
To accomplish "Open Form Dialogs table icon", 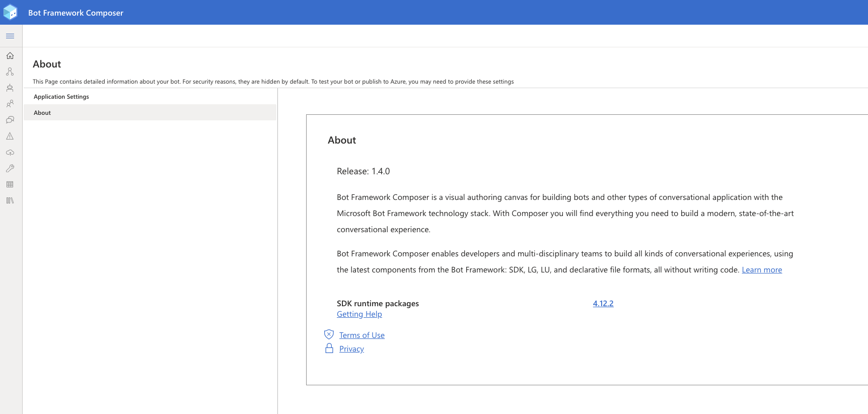I will 10,184.
